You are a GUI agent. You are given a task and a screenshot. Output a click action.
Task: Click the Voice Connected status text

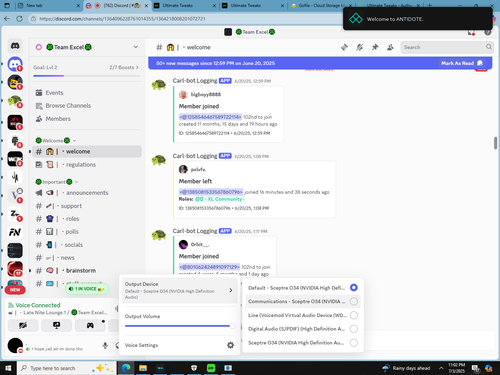(x=38, y=305)
